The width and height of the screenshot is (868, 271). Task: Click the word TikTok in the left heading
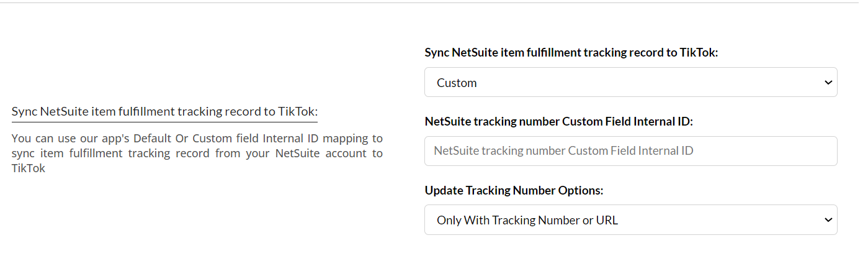297,112
